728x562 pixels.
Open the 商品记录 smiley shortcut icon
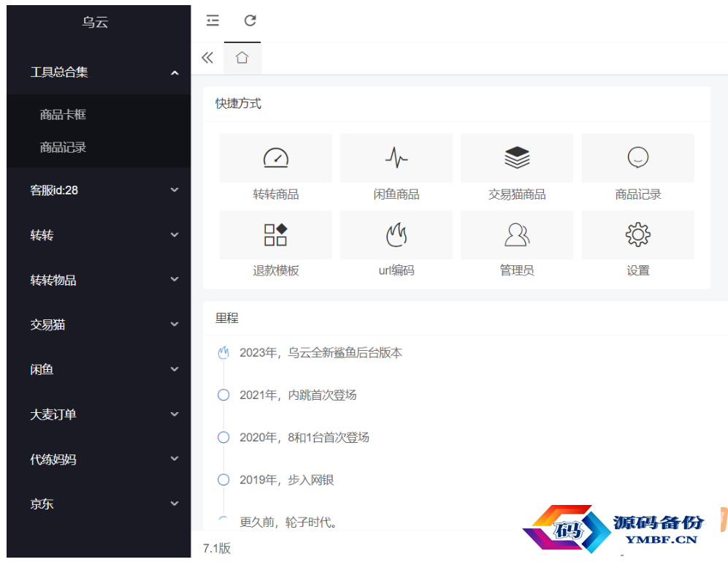point(638,158)
